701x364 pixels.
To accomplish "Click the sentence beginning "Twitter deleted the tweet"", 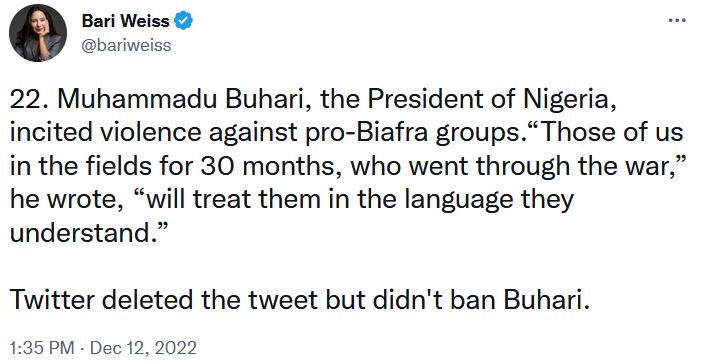I will coord(300,300).
